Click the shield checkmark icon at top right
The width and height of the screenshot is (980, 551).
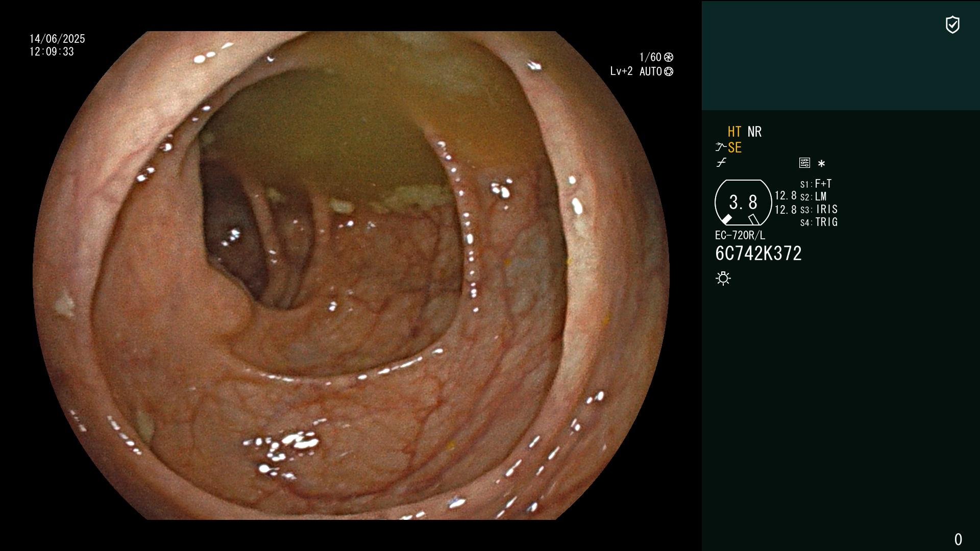pyautogui.click(x=952, y=24)
